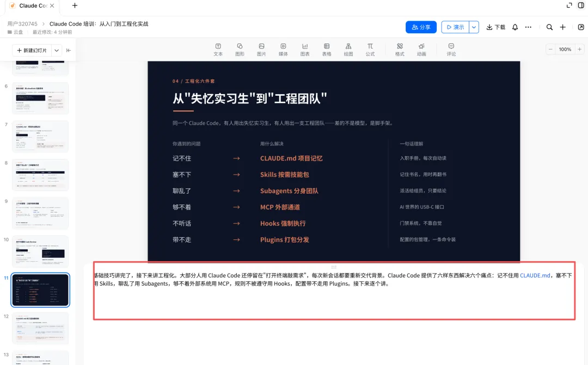Zoom in with the plus button

pos(579,49)
